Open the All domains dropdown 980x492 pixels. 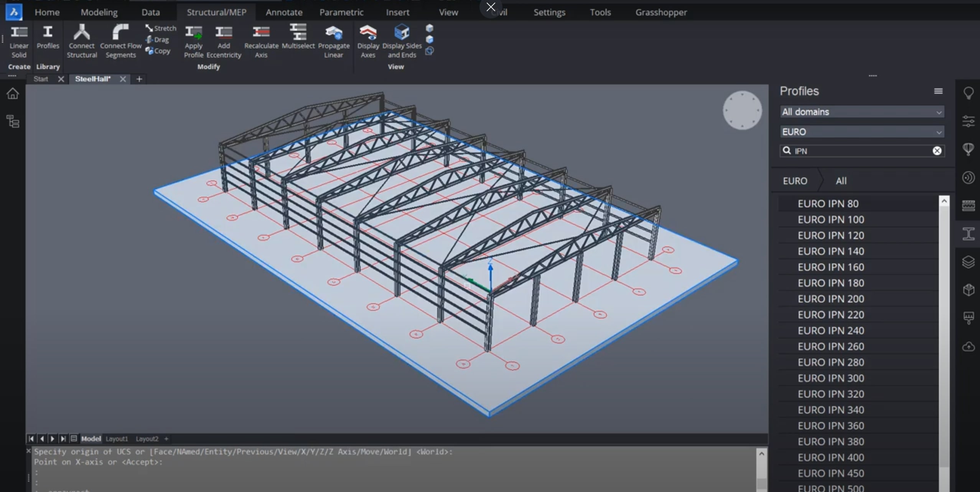861,112
